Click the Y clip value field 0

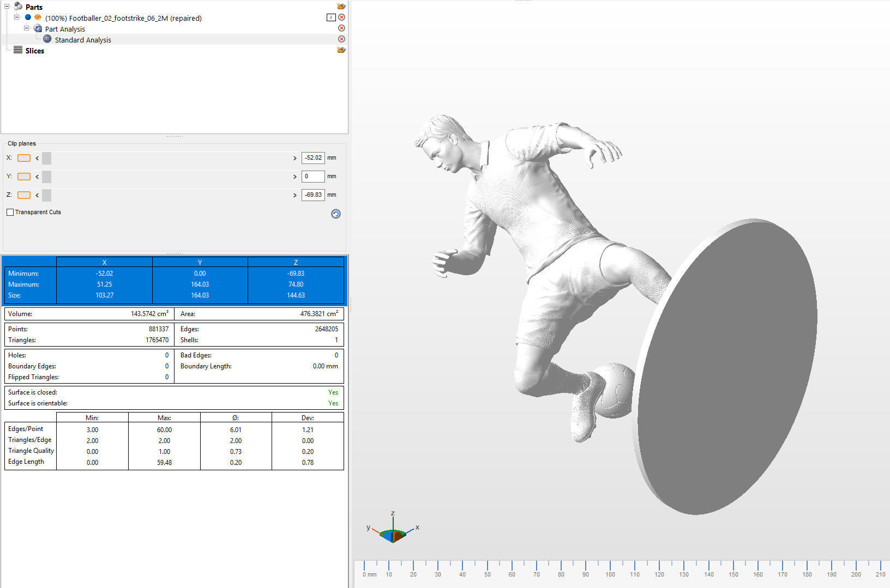pyautogui.click(x=313, y=177)
